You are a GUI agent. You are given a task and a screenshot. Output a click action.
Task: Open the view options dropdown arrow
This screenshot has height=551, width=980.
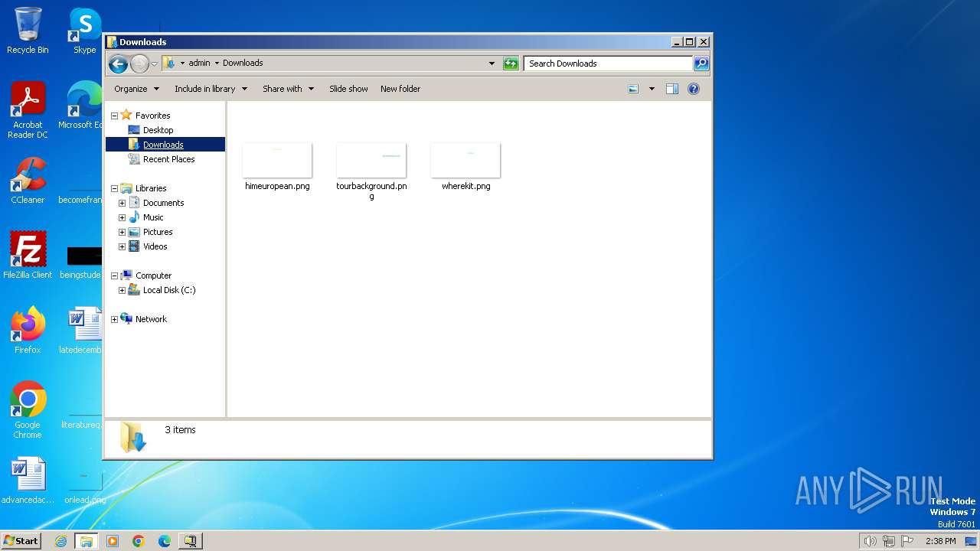point(652,89)
